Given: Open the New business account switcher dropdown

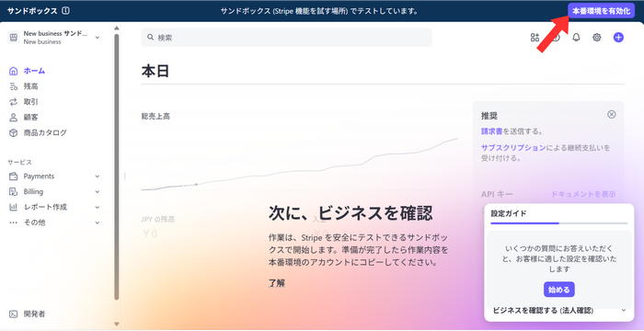Looking at the screenshot, I should (54, 38).
